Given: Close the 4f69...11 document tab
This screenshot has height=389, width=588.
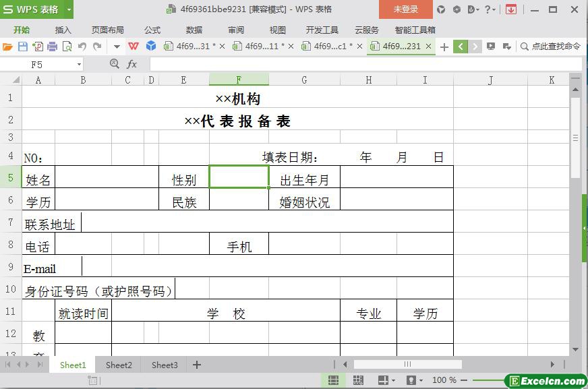Looking at the screenshot, I should click(291, 47).
